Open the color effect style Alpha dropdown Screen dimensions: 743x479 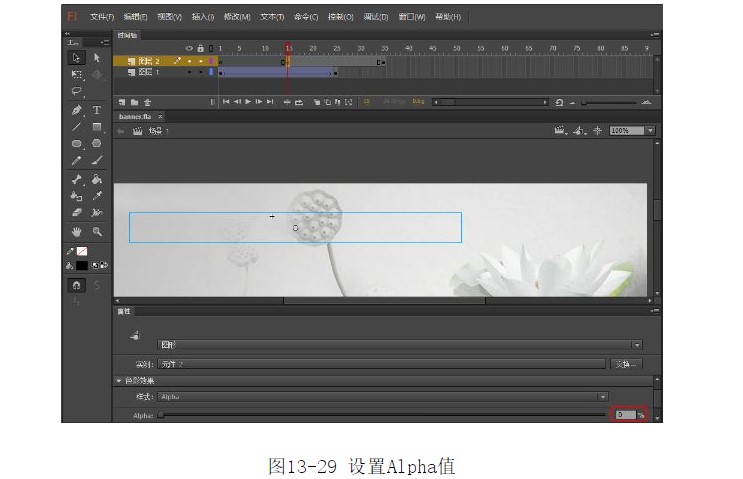(x=603, y=397)
